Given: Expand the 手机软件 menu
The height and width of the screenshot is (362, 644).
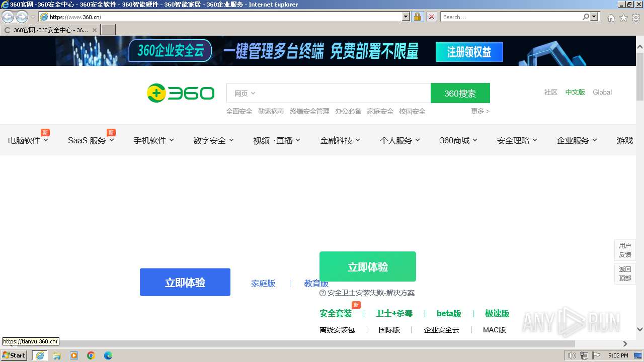Looking at the screenshot, I should coord(153,140).
